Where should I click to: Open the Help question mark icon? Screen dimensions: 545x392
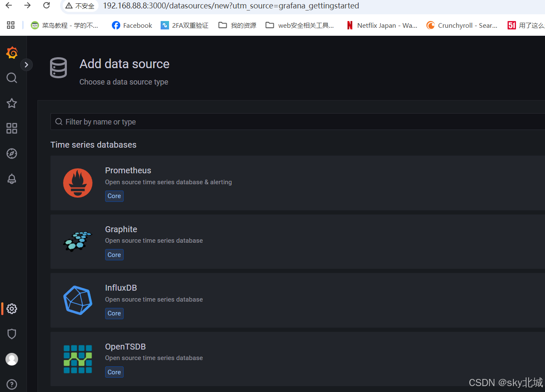click(x=12, y=384)
